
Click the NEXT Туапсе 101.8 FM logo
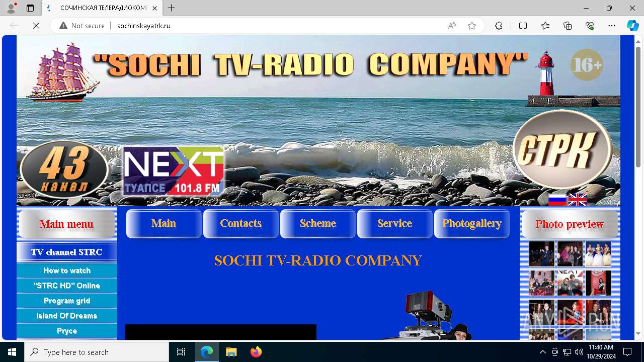tap(174, 171)
